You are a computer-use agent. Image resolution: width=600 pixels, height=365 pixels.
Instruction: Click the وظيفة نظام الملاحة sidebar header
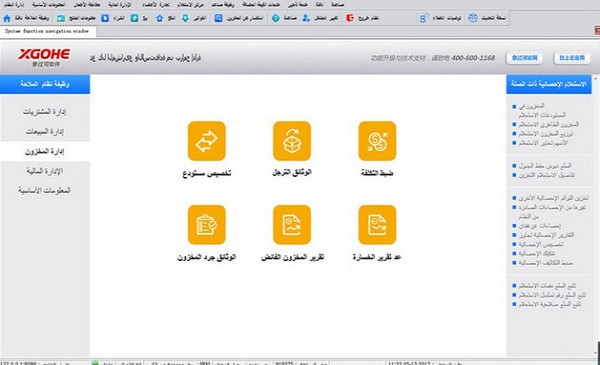point(45,84)
